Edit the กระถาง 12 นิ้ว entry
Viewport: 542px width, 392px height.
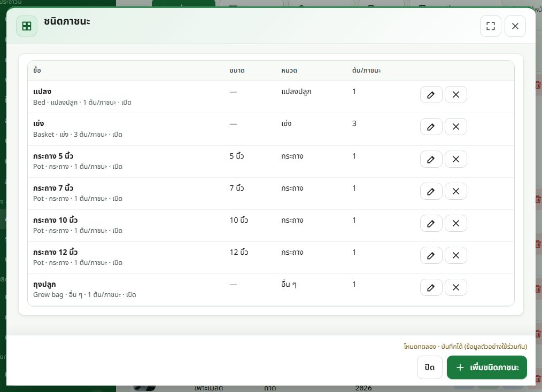[431, 256]
